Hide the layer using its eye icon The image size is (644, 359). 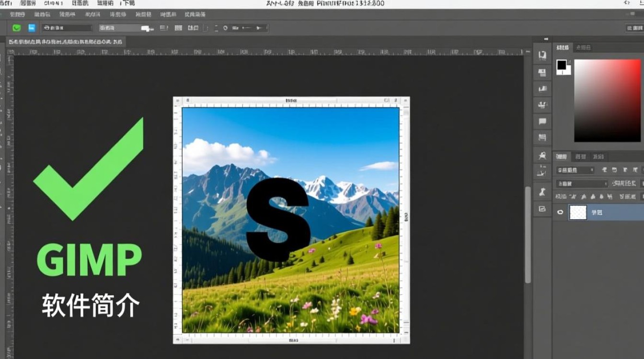pyautogui.click(x=560, y=212)
